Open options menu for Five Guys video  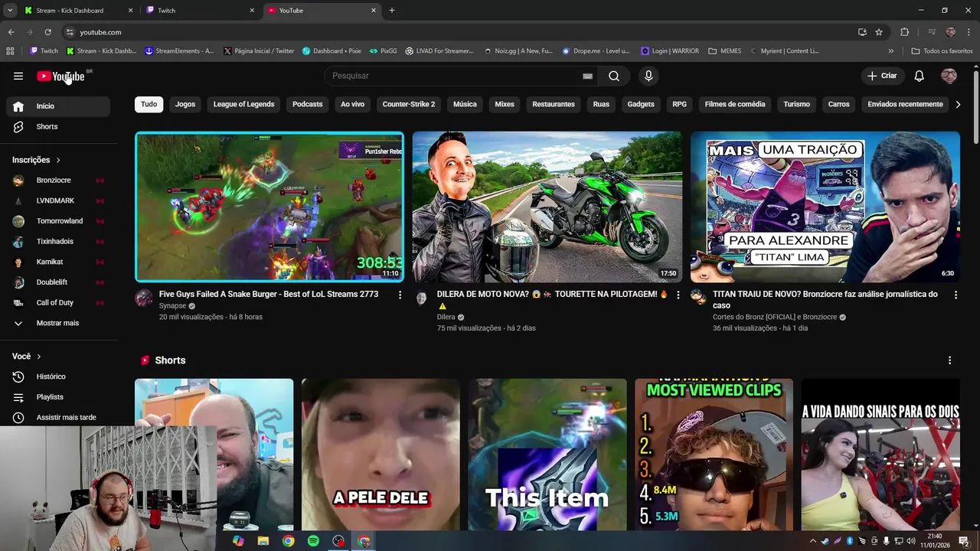(x=400, y=295)
